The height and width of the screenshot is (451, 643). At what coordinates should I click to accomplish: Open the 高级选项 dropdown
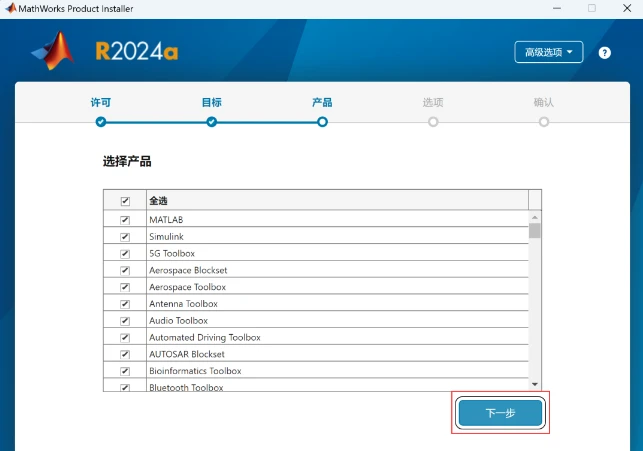(x=549, y=52)
